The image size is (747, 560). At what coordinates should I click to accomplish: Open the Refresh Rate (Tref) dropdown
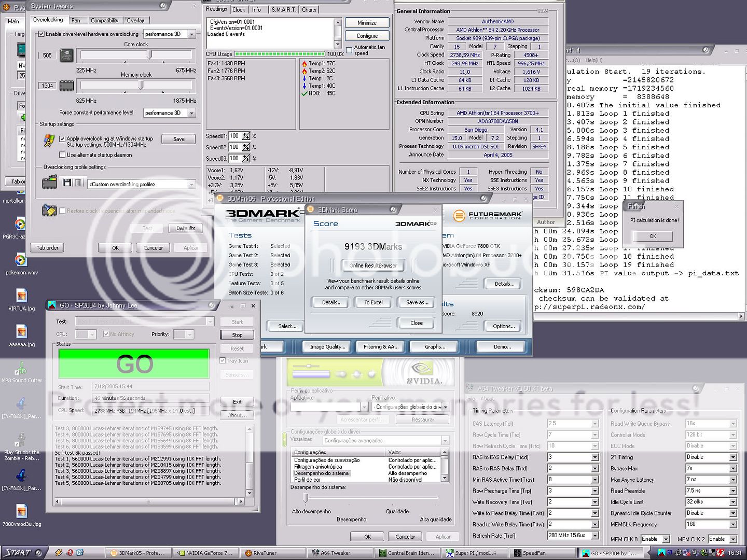pyautogui.click(x=595, y=536)
